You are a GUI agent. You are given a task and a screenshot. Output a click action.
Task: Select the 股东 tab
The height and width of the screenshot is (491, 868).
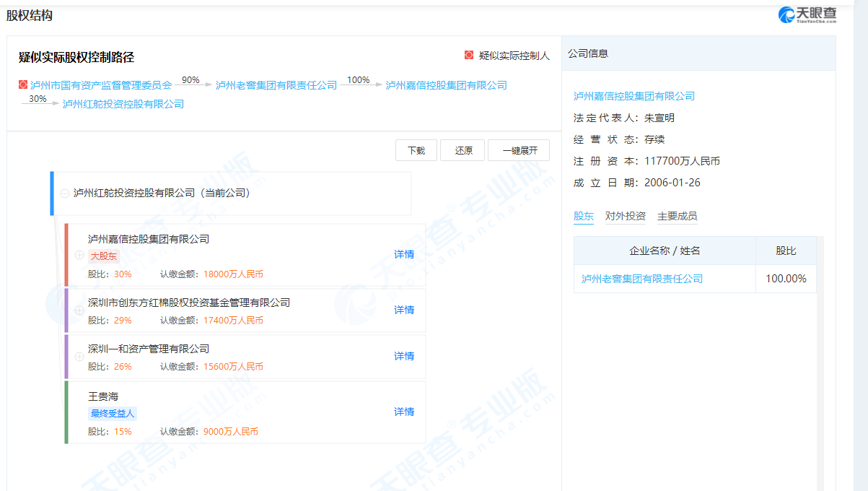[x=583, y=216]
